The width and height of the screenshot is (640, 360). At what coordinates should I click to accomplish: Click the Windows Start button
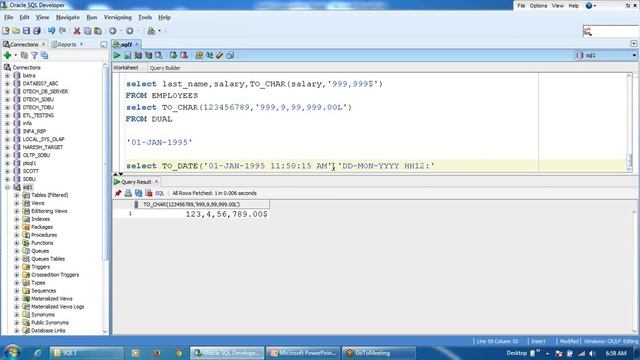[13, 352]
